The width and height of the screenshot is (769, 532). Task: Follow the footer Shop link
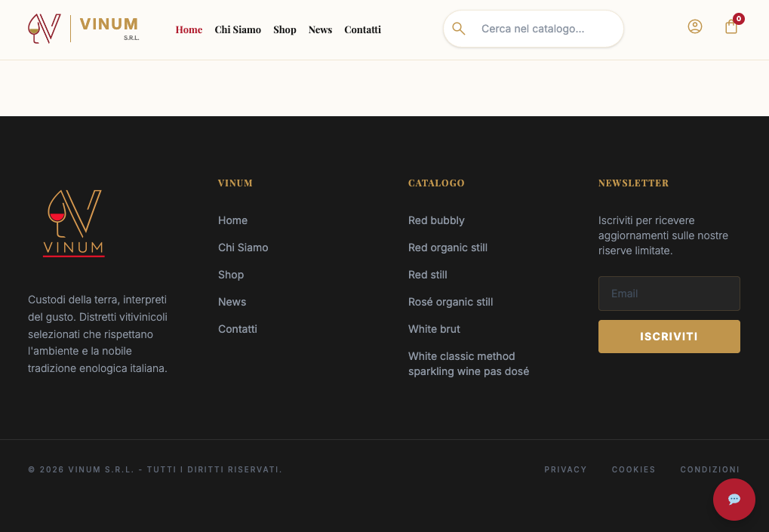pos(231,275)
